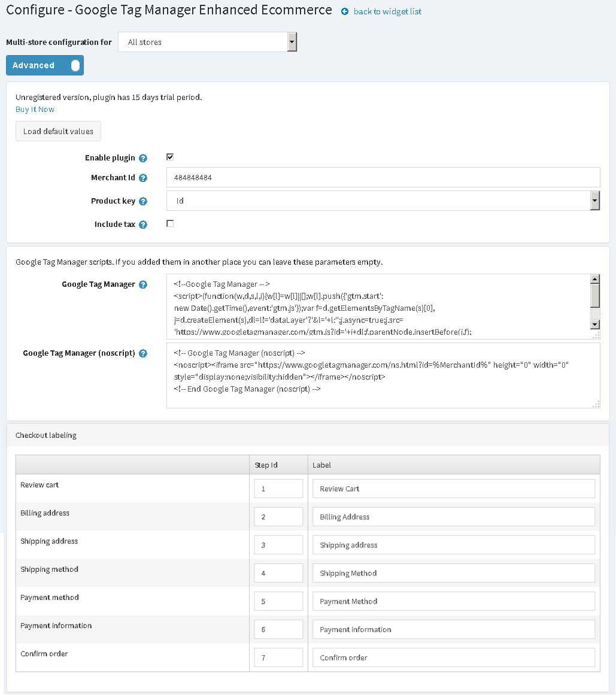The width and height of the screenshot is (616, 700).
Task: Go back to widget list
Action: point(387,11)
